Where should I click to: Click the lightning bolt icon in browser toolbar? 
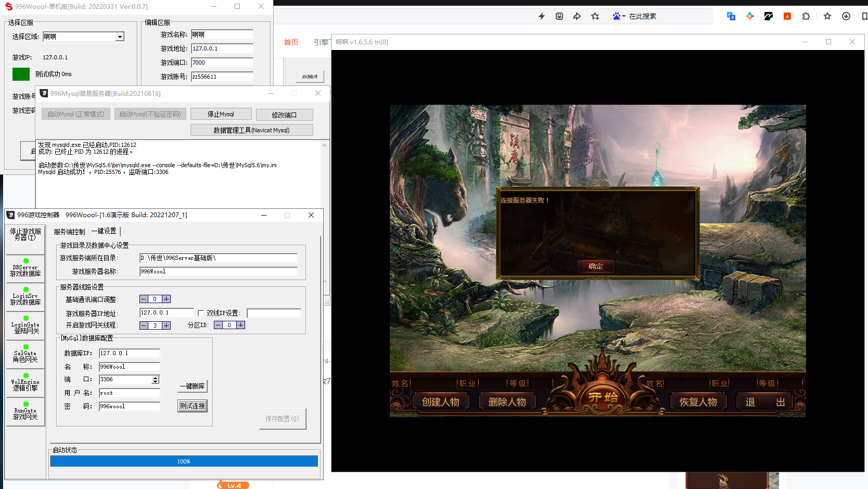(542, 16)
